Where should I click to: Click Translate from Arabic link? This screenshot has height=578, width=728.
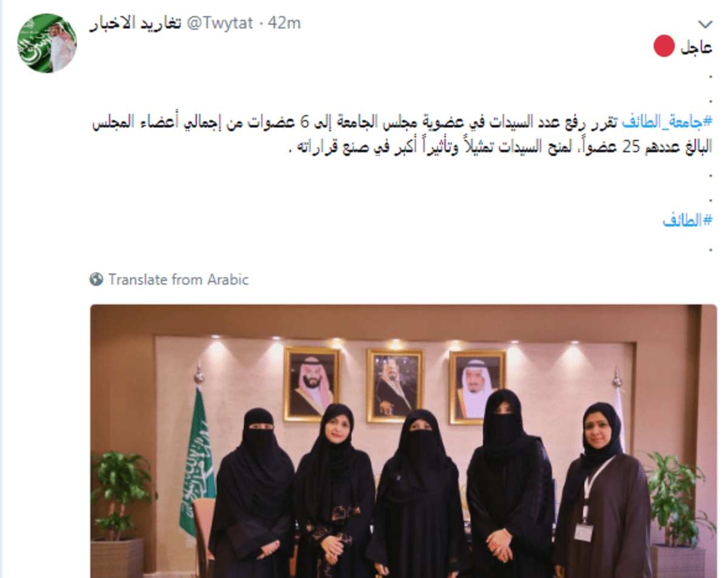[178, 280]
